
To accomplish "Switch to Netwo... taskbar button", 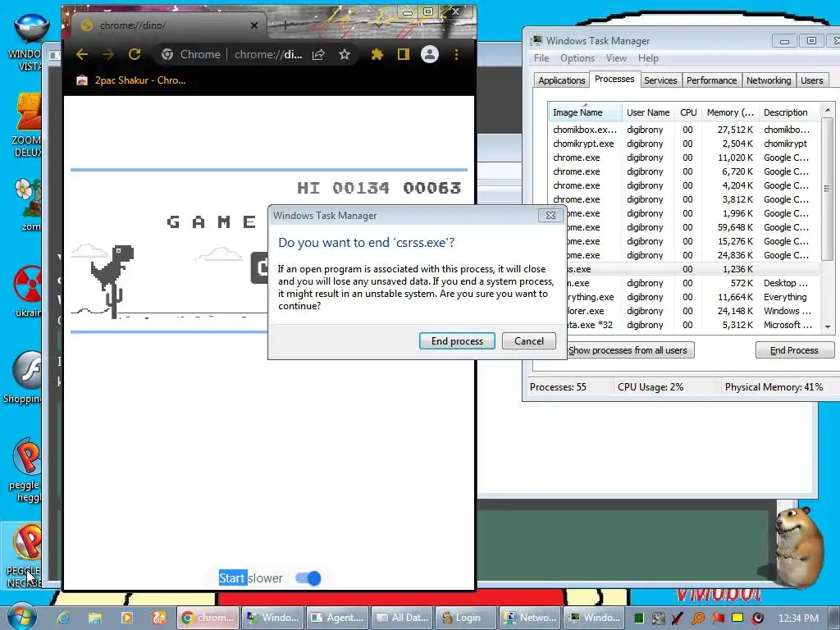I will (531, 618).
